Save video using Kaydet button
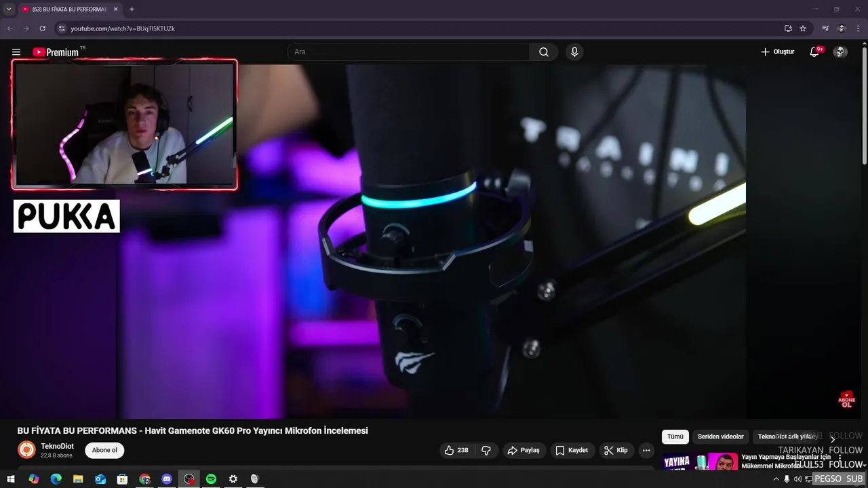 572,450
